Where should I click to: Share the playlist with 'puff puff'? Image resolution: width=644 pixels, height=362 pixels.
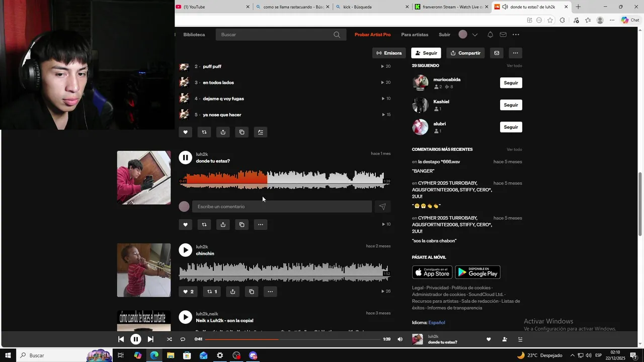223,132
